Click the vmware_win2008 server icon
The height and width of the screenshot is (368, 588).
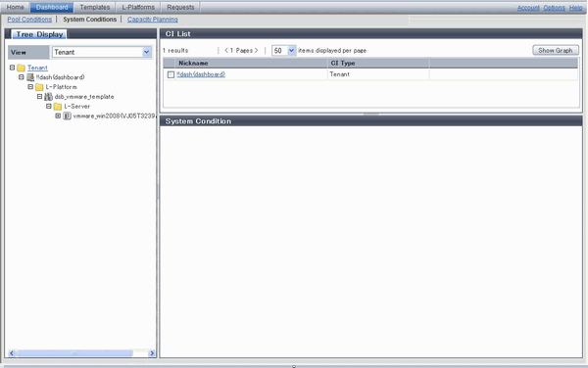[67, 116]
